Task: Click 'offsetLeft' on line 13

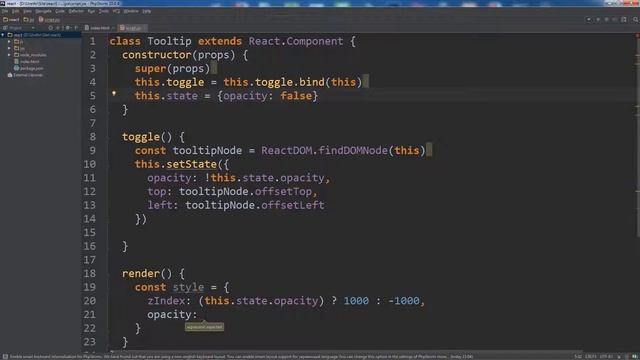Action: 293,205
